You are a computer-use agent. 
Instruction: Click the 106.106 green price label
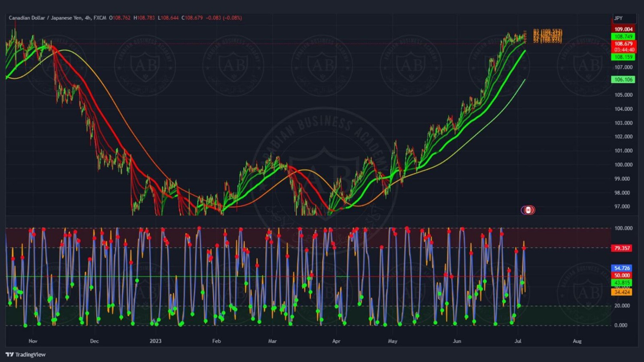pos(623,79)
